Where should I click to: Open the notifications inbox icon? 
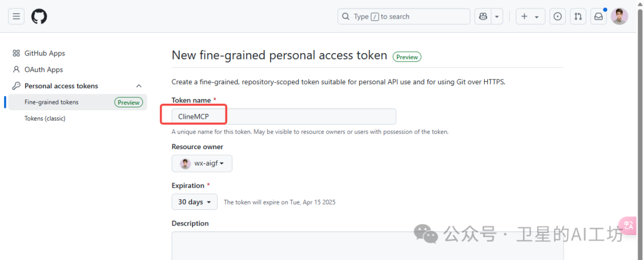pos(599,17)
